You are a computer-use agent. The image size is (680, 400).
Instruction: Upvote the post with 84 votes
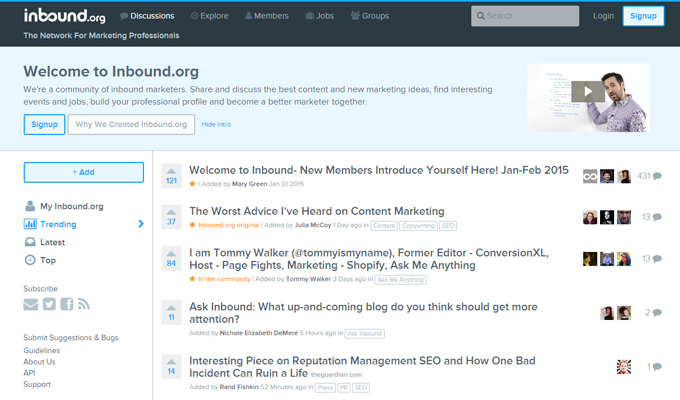pyautogui.click(x=171, y=259)
